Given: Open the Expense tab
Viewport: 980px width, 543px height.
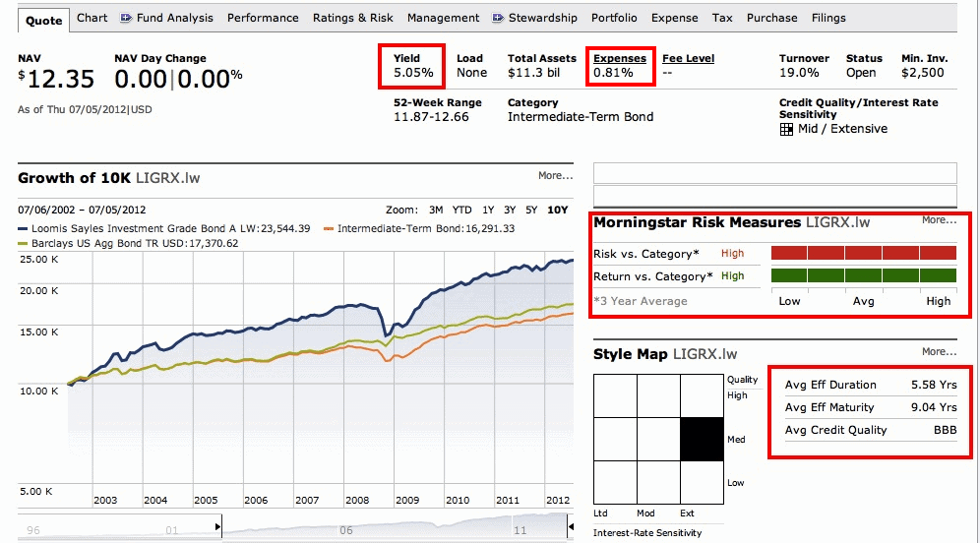Looking at the screenshot, I should (675, 18).
